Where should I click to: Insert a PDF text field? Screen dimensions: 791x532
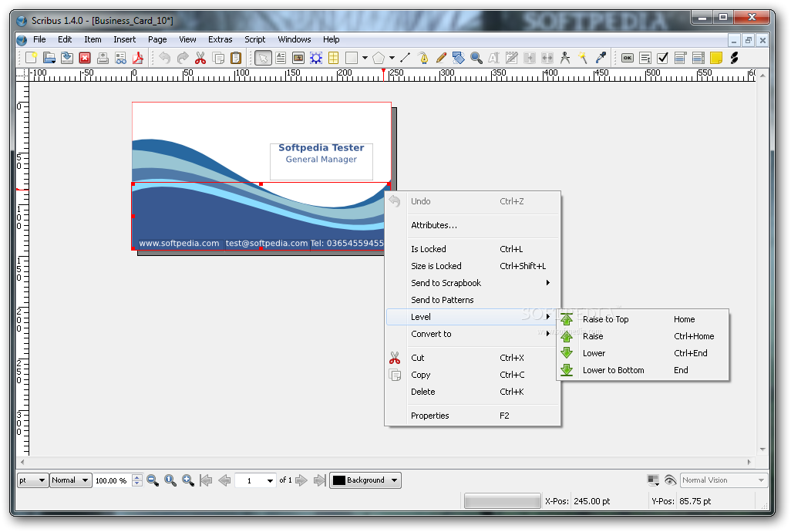(645, 58)
